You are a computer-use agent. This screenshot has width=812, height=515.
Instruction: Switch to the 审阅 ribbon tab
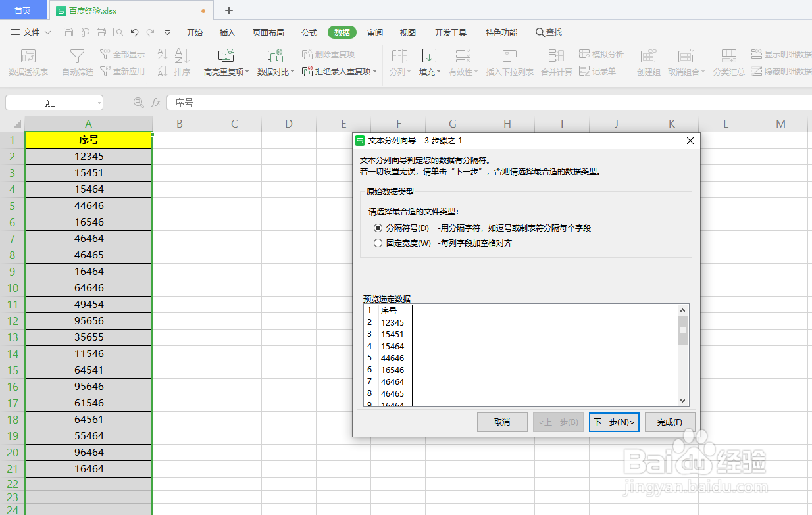[x=375, y=32]
